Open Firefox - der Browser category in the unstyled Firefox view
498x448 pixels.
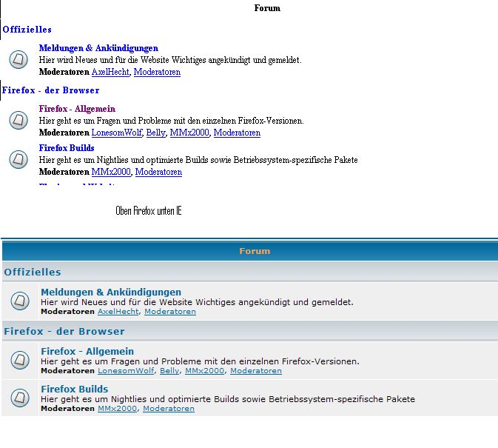point(50,90)
